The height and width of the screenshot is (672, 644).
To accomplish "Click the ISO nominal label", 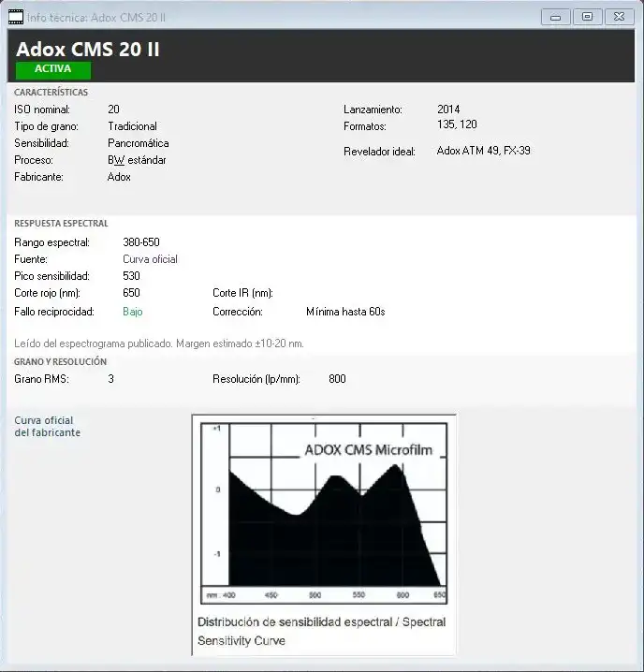I will coord(42,110).
